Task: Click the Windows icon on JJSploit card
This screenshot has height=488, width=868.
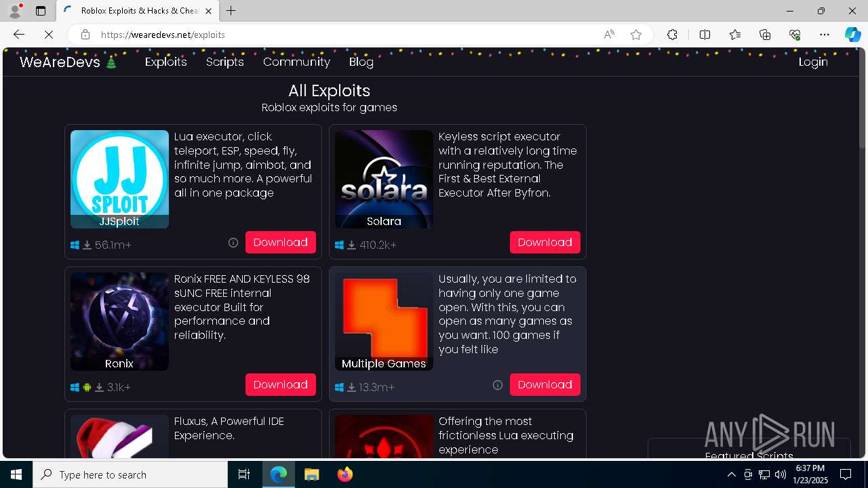Action: (x=75, y=245)
